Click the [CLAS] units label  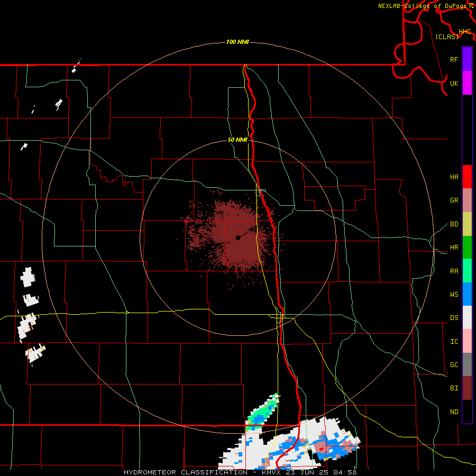[x=447, y=36]
